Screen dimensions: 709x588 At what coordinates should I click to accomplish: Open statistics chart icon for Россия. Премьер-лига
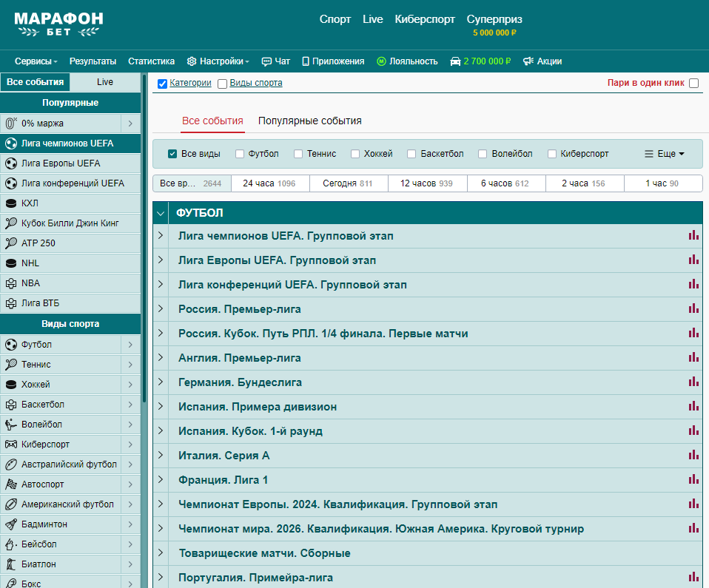693,308
